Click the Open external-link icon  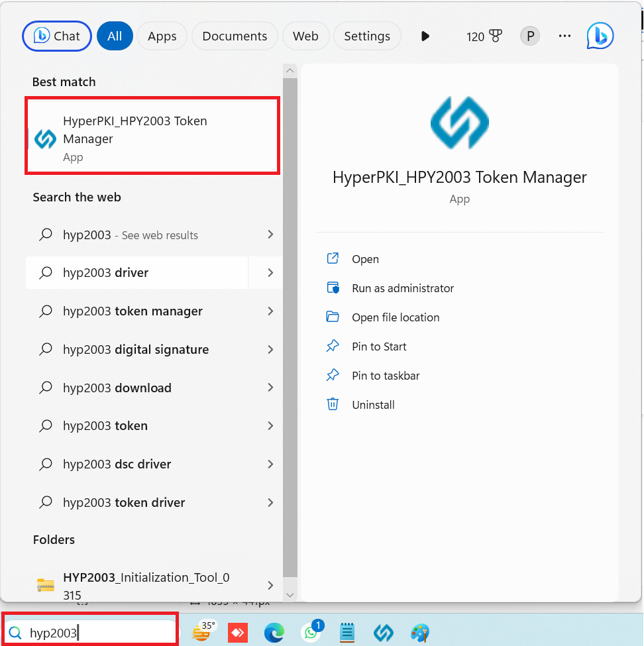(x=333, y=258)
